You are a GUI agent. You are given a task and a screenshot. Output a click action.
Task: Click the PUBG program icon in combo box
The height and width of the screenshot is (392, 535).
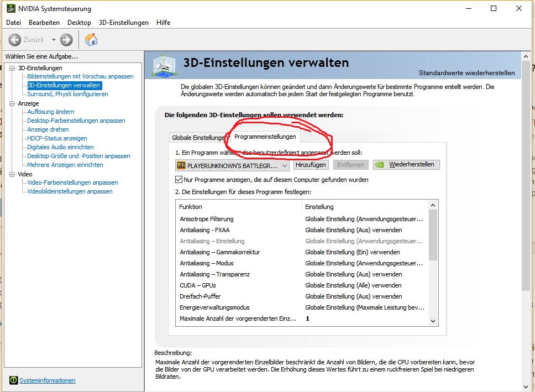pos(181,166)
